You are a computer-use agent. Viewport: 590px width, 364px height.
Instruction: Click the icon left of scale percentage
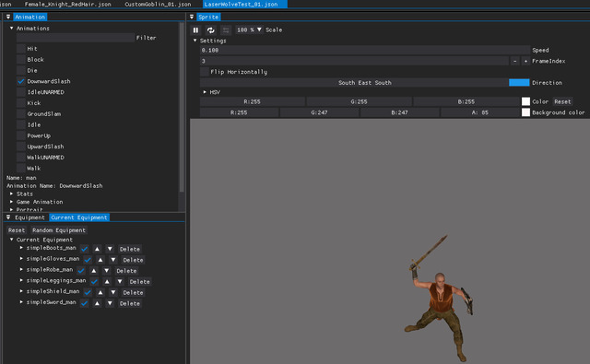(x=226, y=30)
